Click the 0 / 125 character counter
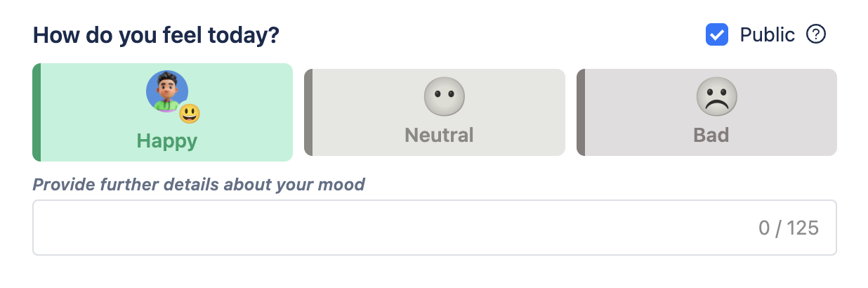The height and width of the screenshot is (288, 868). click(x=788, y=228)
